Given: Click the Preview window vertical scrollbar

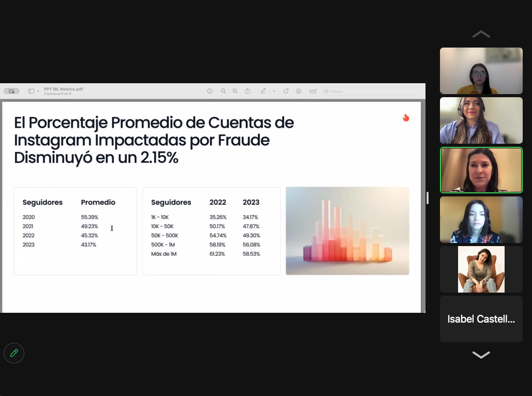Looking at the screenshot, I should 423,206.
